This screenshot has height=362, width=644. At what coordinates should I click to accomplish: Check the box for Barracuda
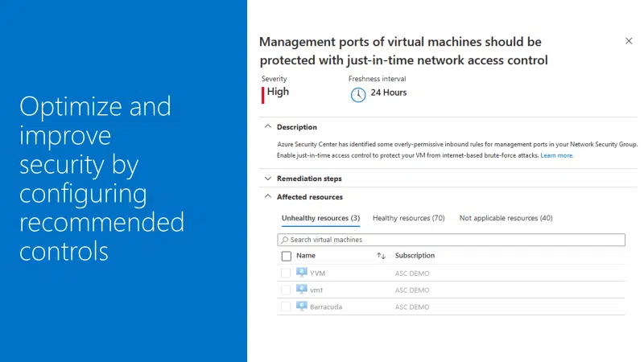pos(286,306)
